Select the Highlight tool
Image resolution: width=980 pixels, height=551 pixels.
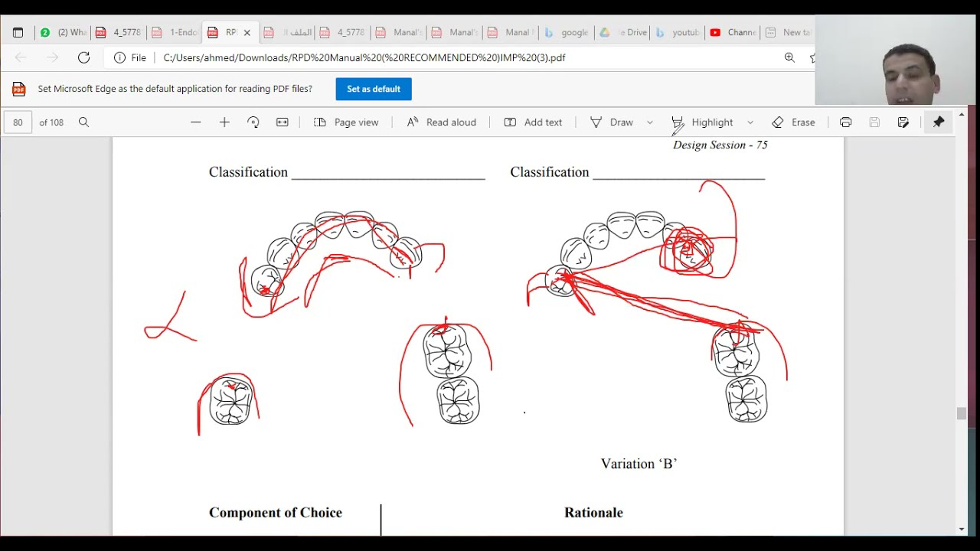pyautogui.click(x=703, y=122)
